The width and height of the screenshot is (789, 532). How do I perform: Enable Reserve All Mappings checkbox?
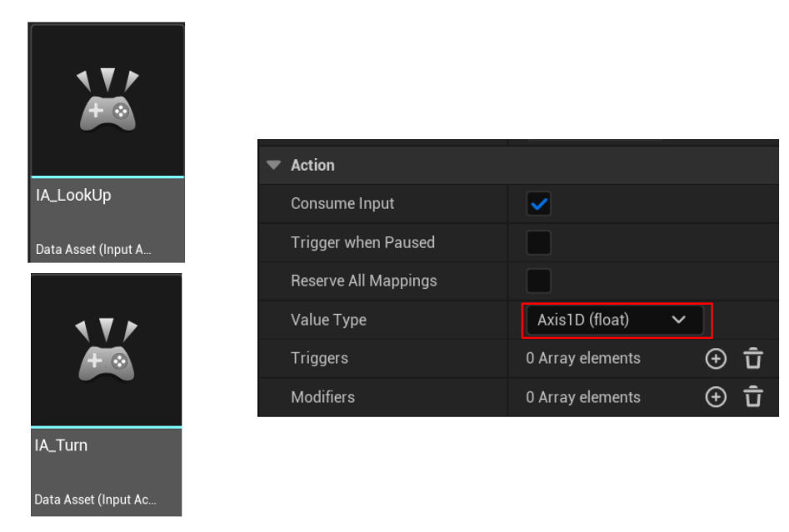539,281
